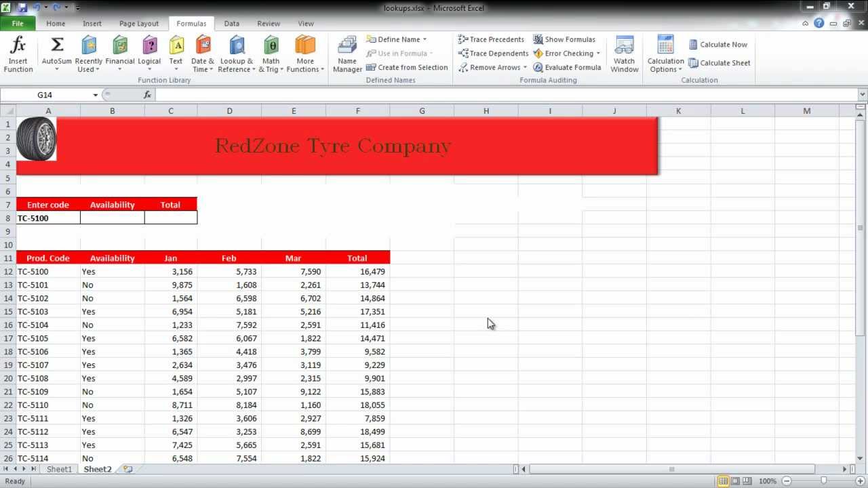Click fx insert function beside formula bar
868x488 pixels.
pos(147,95)
